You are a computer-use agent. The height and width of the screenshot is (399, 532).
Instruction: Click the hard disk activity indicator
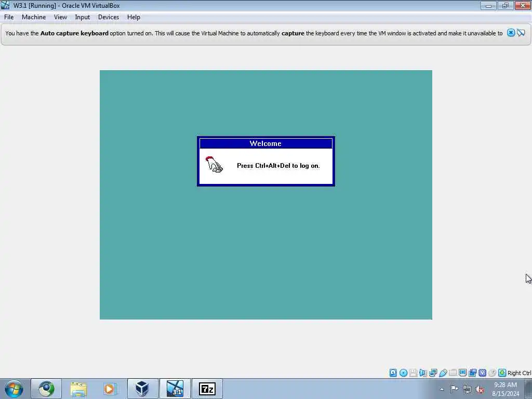point(393,373)
